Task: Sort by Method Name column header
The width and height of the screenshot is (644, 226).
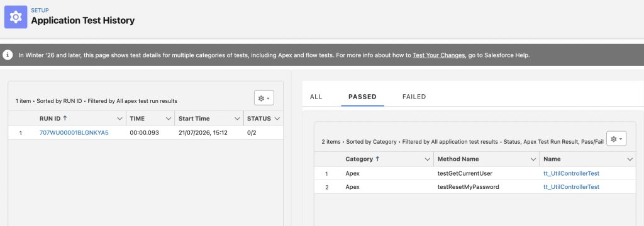Action: coord(458,159)
